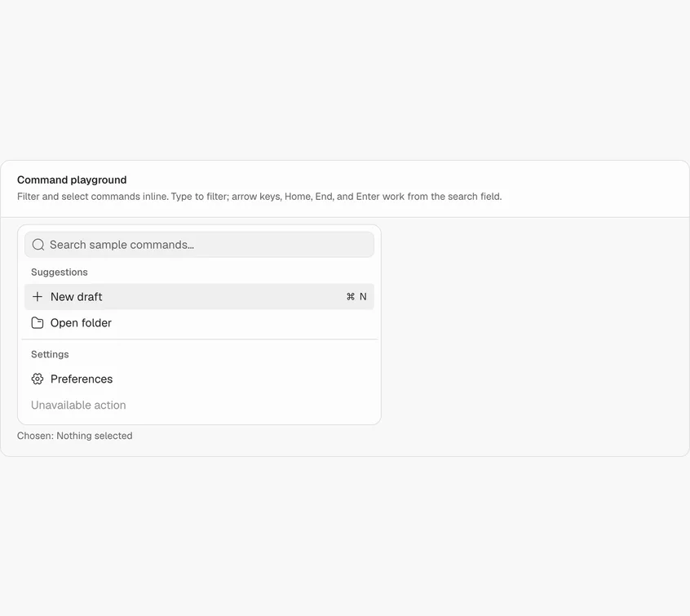Click the Command playground title
Viewport: 690px width, 616px height.
[x=72, y=179]
